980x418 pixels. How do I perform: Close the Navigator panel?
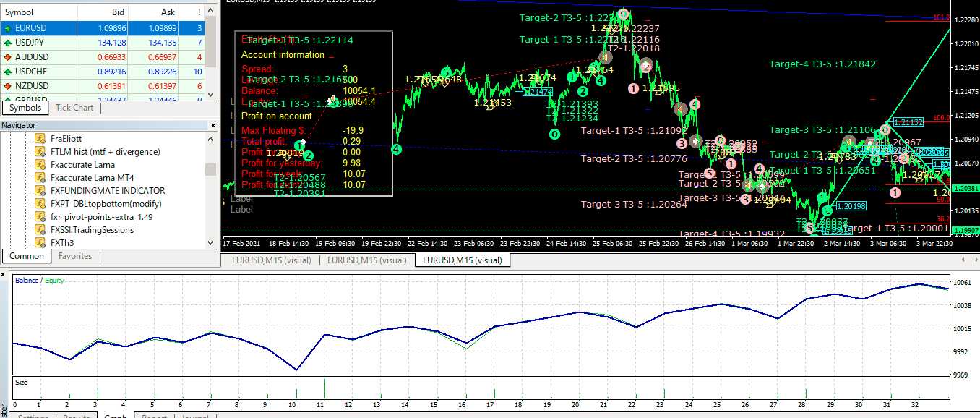pos(212,125)
